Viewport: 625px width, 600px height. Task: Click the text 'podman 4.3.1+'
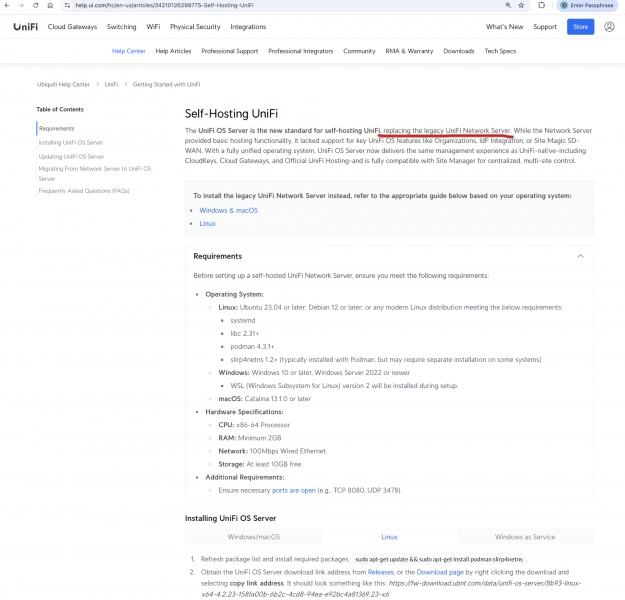pos(252,346)
